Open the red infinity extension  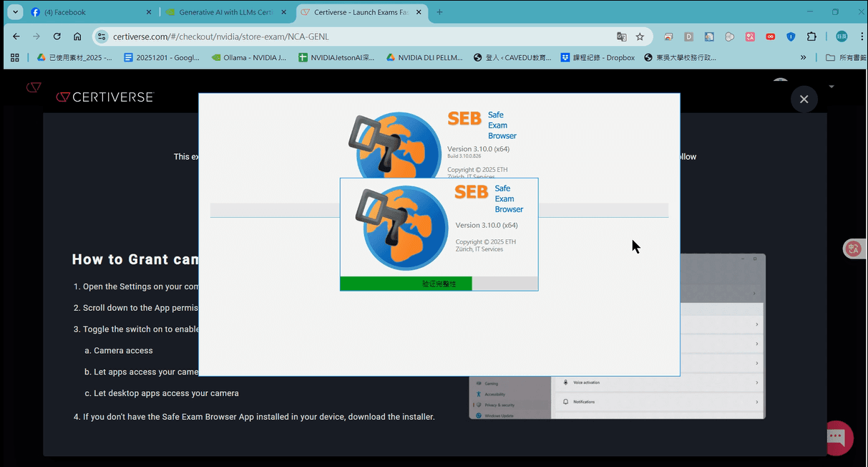click(x=771, y=37)
